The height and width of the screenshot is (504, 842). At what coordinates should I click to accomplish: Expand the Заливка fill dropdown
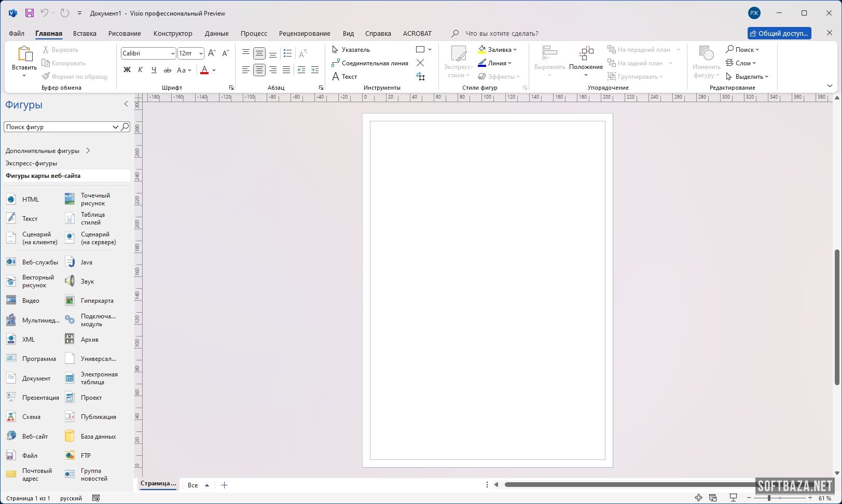pos(515,50)
